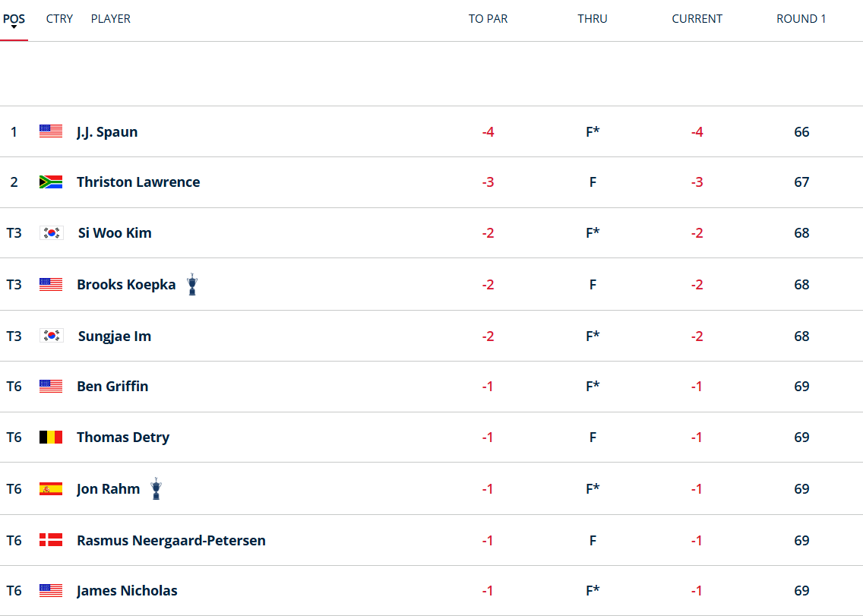The width and height of the screenshot is (863, 616).
Task: Click the PLAYER column header
Action: click(x=110, y=18)
